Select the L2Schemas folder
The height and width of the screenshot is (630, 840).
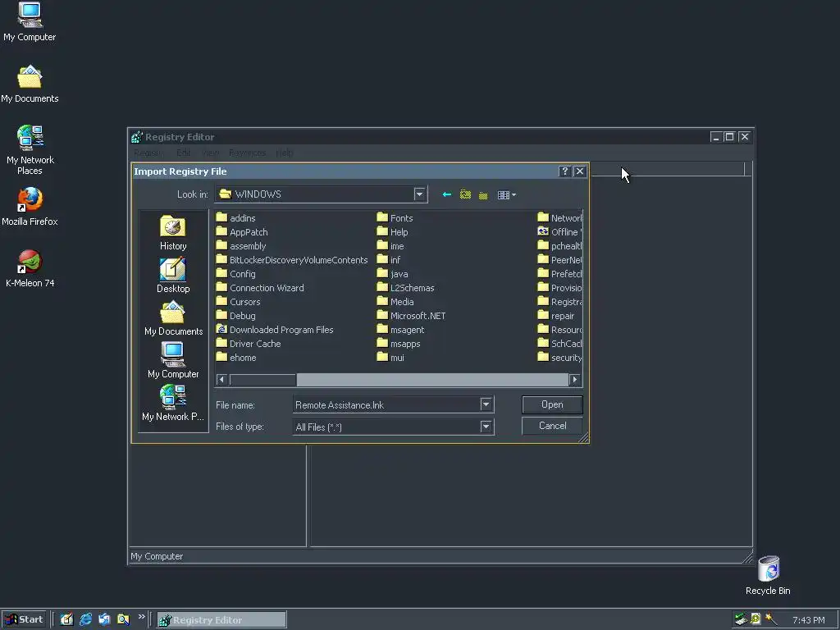click(x=405, y=288)
